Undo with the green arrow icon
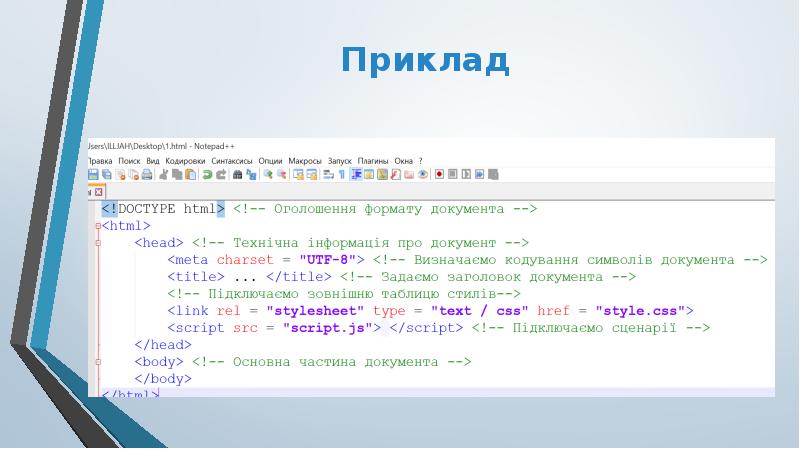 pyautogui.click(x=207, y=174)
